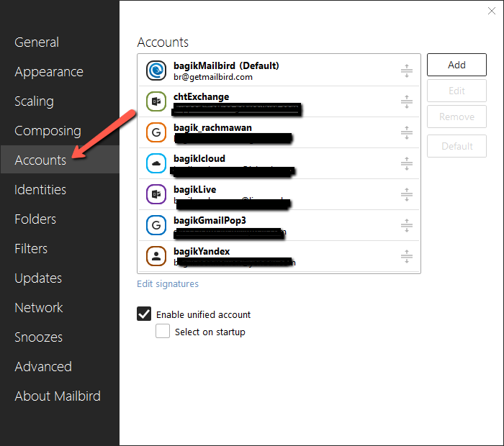Click reorder handle for bagik_rachmawan account
Screen dimensions: 504x446
407,132
